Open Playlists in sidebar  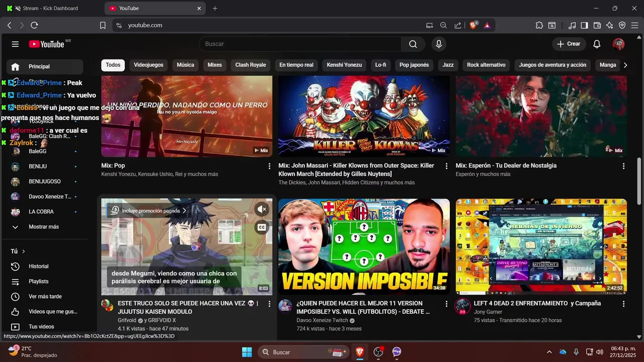pyautogui.click(x=45, y=282)
